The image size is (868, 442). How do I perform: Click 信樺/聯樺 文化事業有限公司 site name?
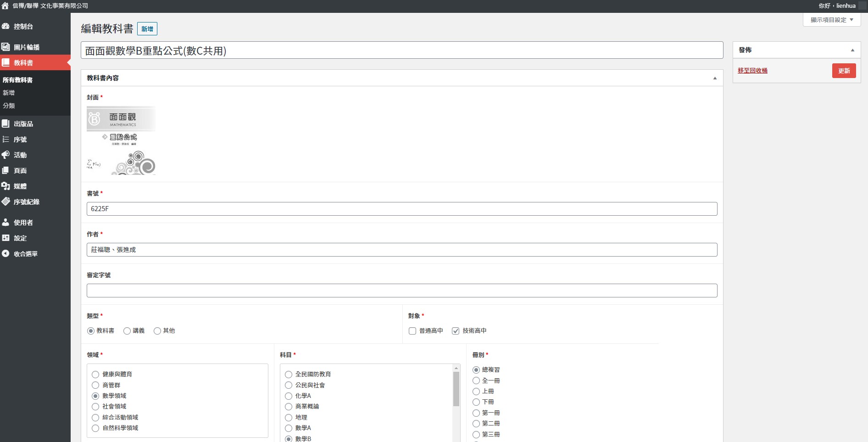coord(50,6)
